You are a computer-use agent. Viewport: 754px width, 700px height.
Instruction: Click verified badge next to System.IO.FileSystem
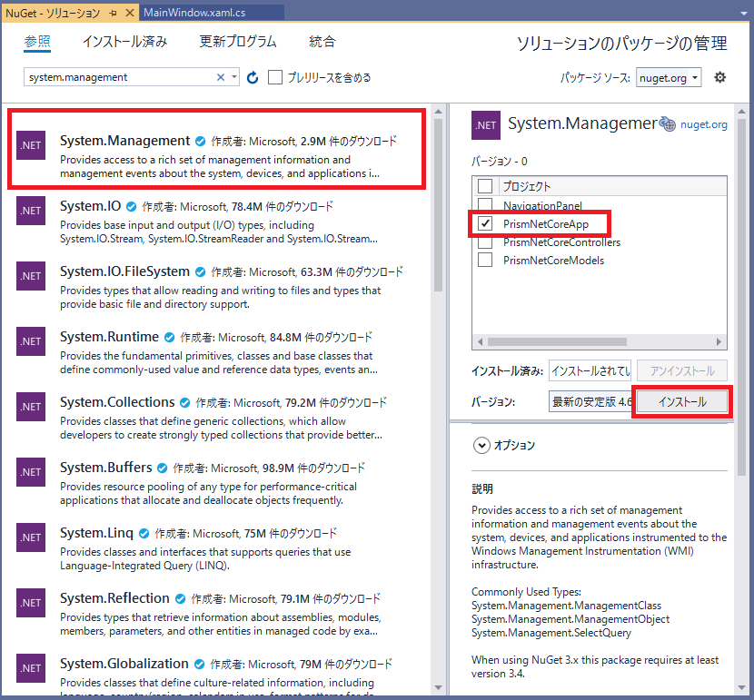pyautogui.click(x=200, y=272)
